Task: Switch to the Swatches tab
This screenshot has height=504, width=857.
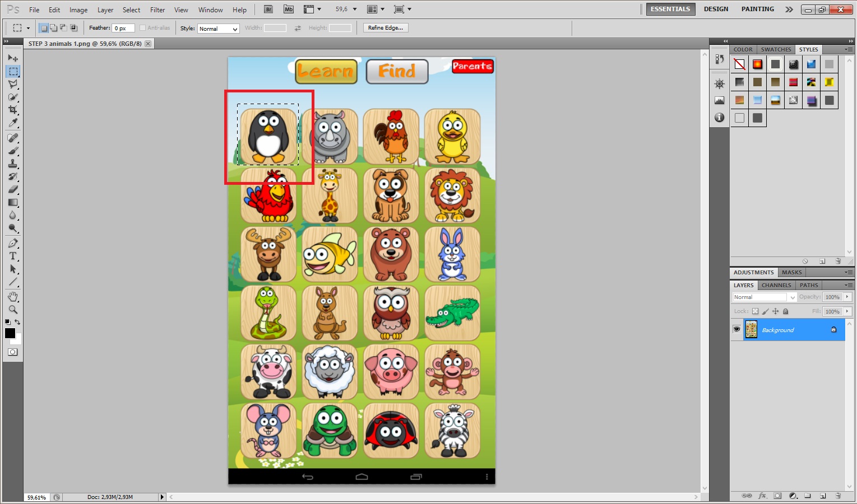Action: pos(776,49)
